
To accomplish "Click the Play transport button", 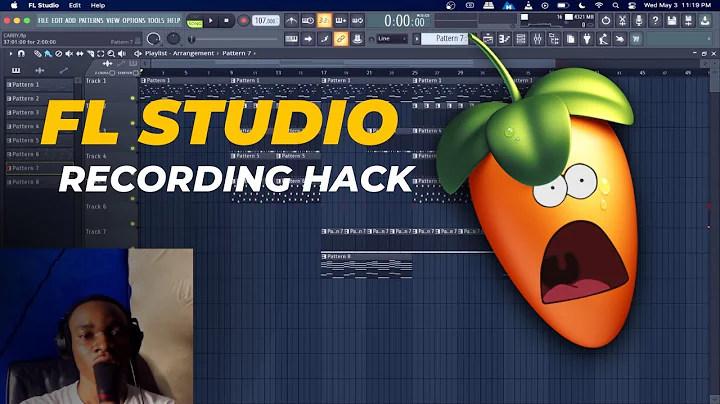I will point(211,21).
